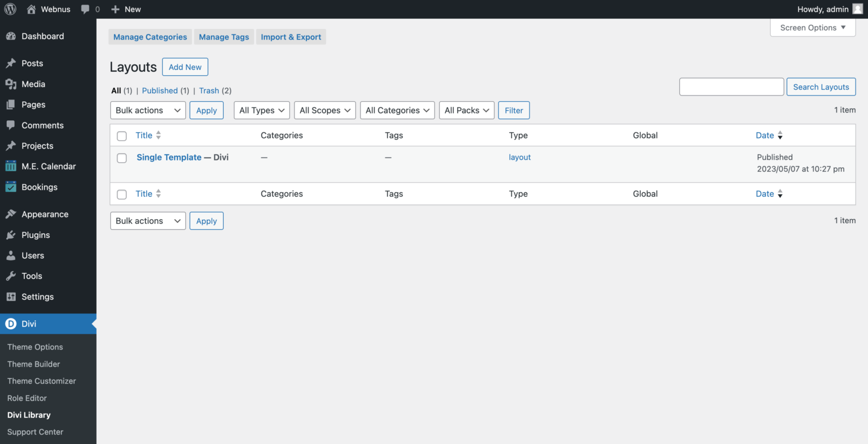
Task: Switch to the Trash view
Action: click(x=209, y=90)
